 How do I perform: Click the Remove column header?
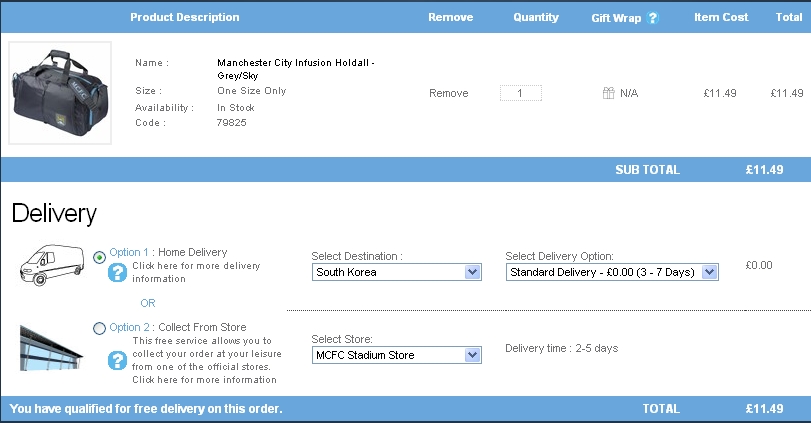coord(450,17)
